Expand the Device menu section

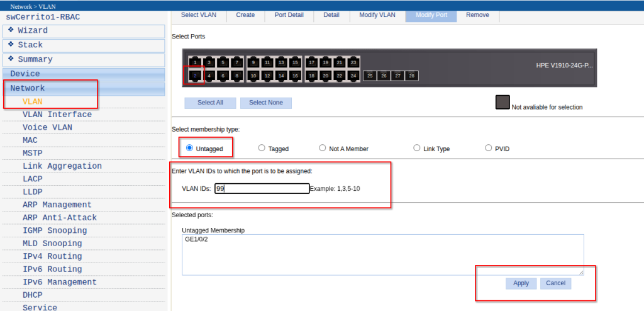[x=84, y=74]
